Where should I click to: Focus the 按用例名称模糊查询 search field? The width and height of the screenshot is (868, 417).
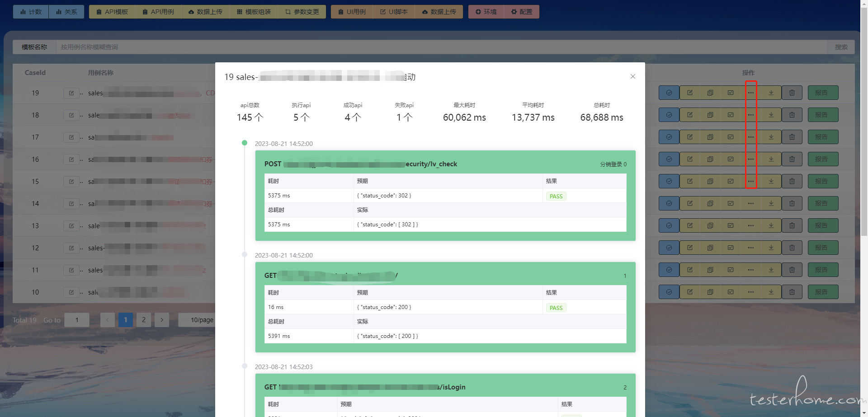click(x=442, y=47)
